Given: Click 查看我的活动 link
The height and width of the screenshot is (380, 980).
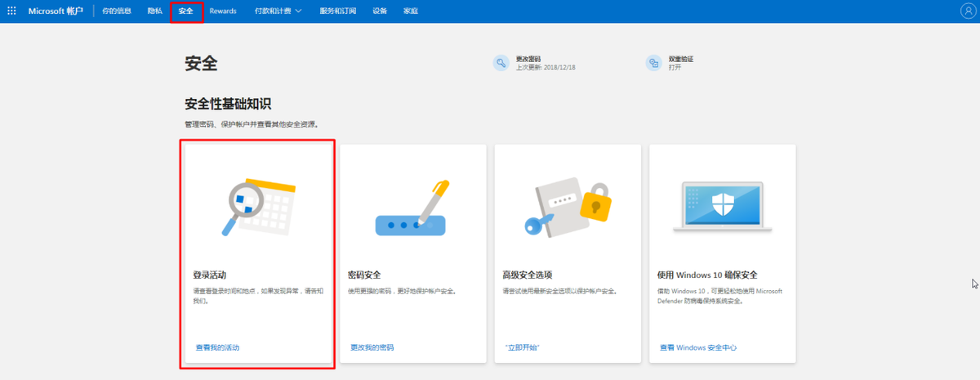Looking at the screenshot, I should click(x=217, y=347).
